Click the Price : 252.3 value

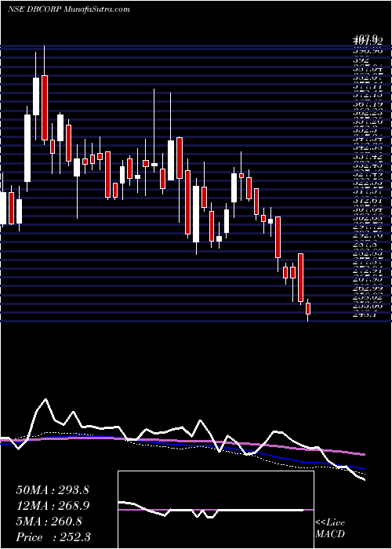click(x=53, y=537)
